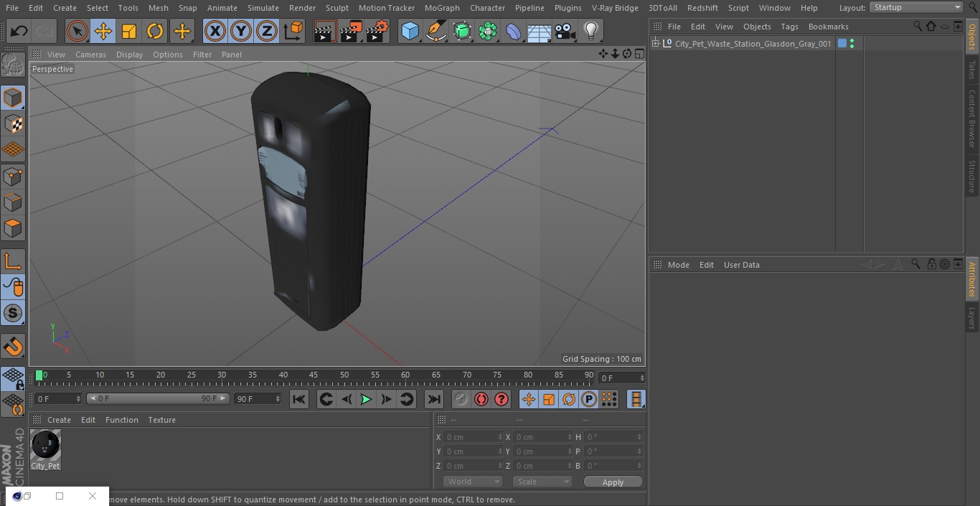Activate the Rotate tool
The height and width of the screenshot is (506, 980).
coord(155,31)
